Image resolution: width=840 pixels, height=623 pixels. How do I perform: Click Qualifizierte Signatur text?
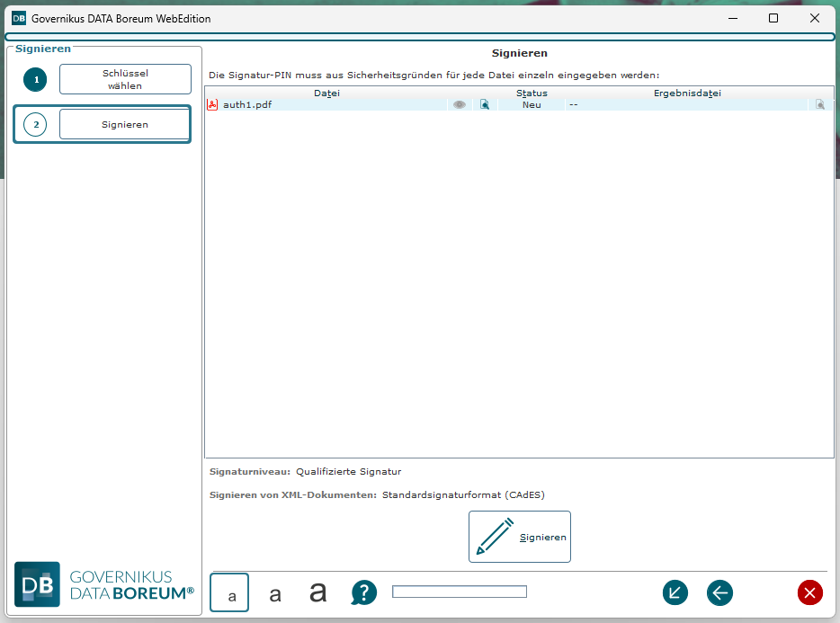(x=349, y=472)
